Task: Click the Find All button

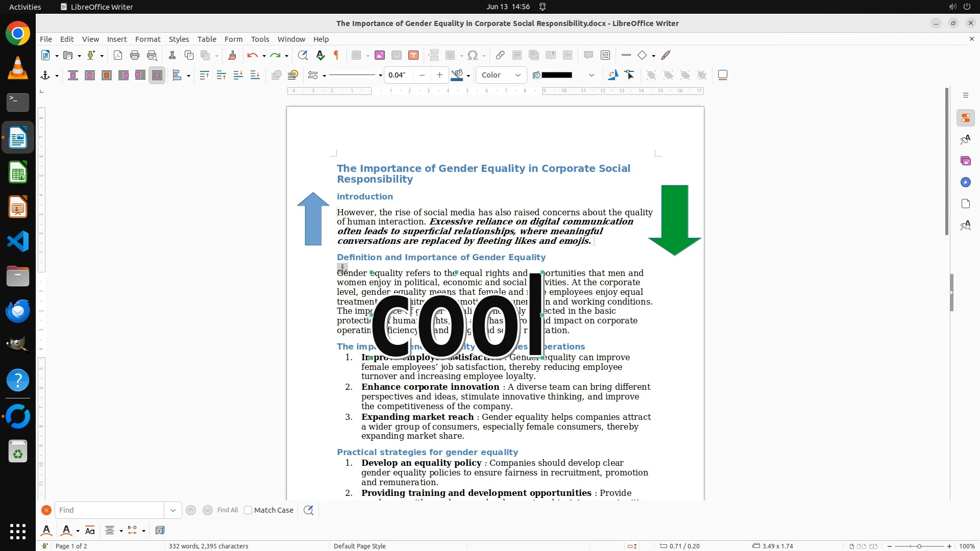Action: tap(227, 510)
